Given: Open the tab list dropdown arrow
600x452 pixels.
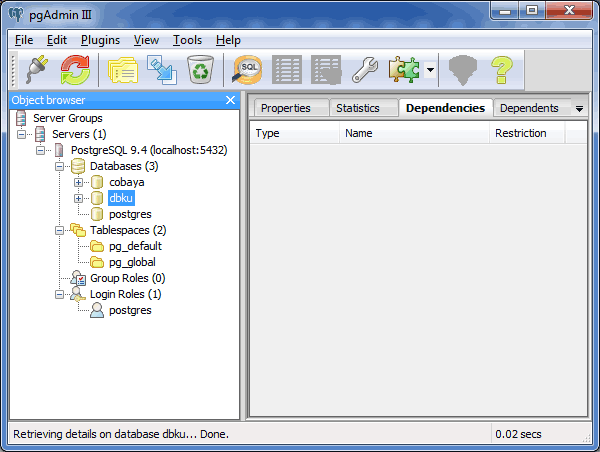Looking at the screenshot, I should pos(579,109).
